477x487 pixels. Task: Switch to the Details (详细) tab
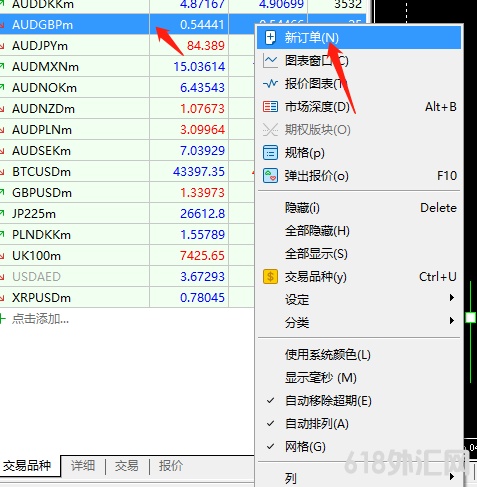pos(83,466)
